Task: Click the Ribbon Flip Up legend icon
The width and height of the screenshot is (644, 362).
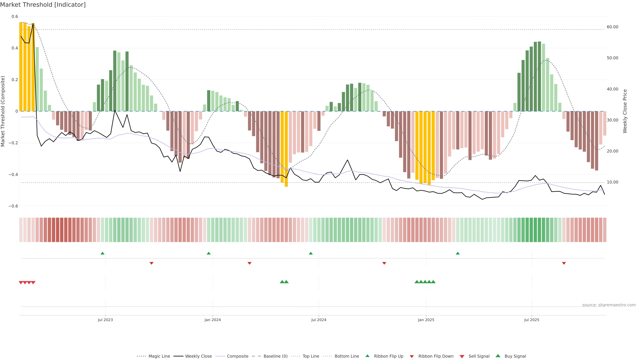Action: (x=367, y=356)
